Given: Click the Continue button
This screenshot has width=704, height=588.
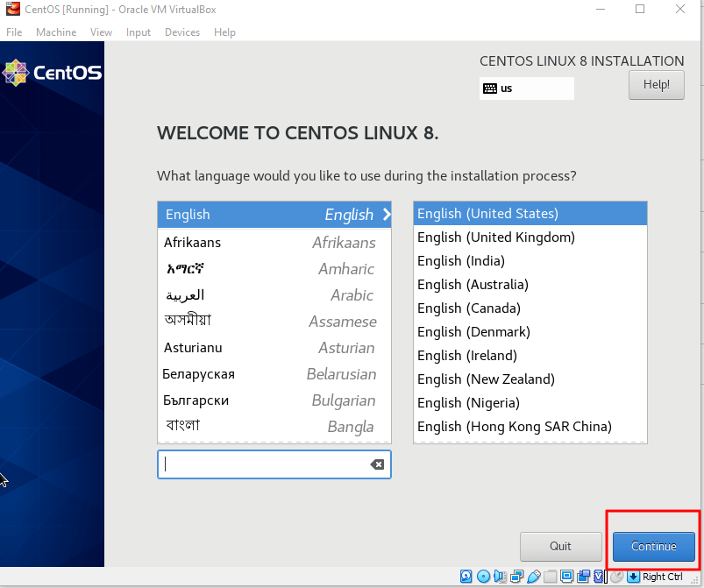Looking at the screenshot, I should coord(654,546).
